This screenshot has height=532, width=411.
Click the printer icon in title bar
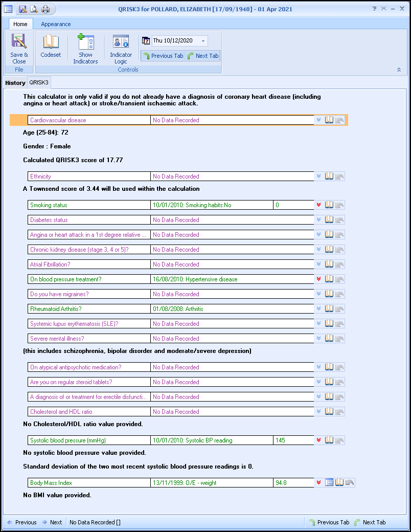(45, 9)
